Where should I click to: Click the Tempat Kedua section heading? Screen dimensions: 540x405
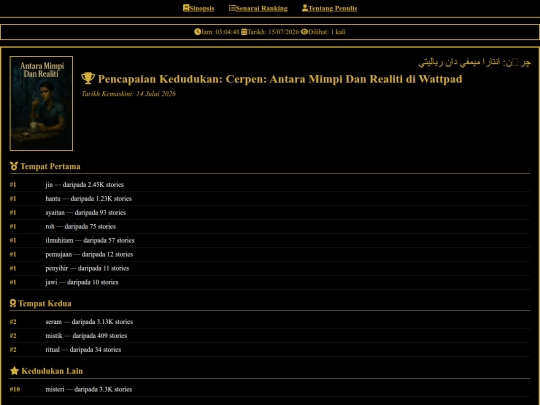(x=45, y=303)
